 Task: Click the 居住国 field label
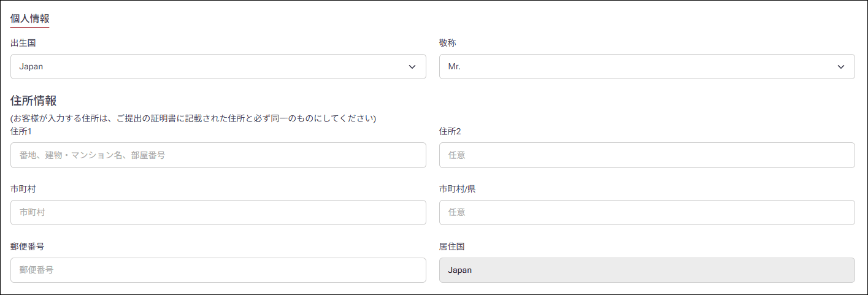click(x=452, y=246)
